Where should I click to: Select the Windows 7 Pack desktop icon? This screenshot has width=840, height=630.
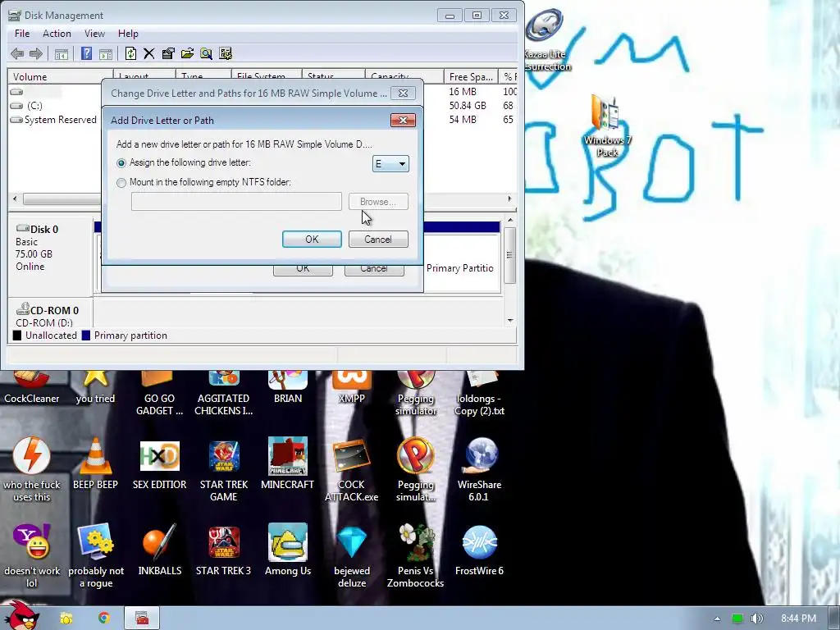(x=607, y=126)
